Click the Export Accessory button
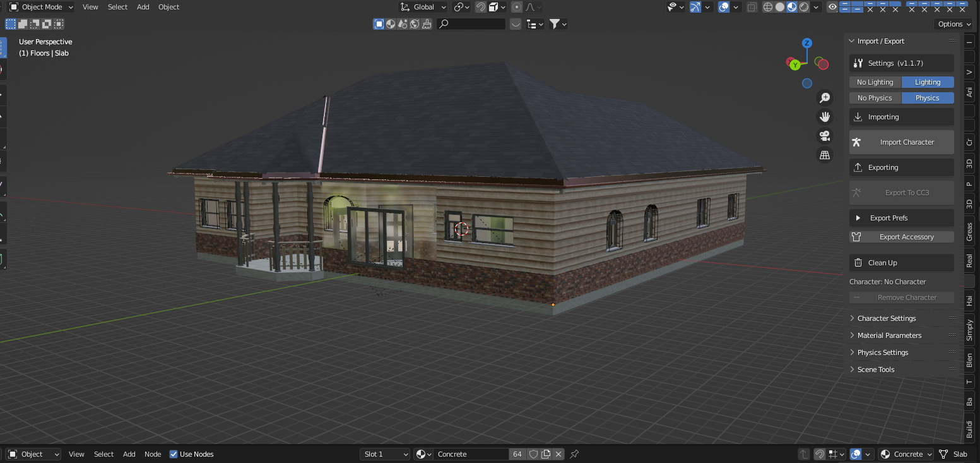 (901, 237)
